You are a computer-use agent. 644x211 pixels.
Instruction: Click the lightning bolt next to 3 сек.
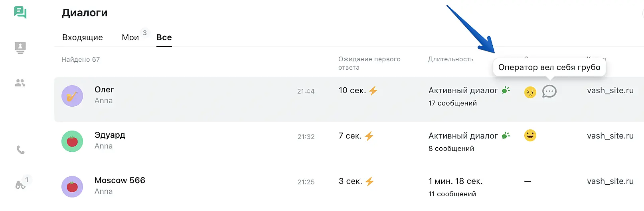(369, 182)
